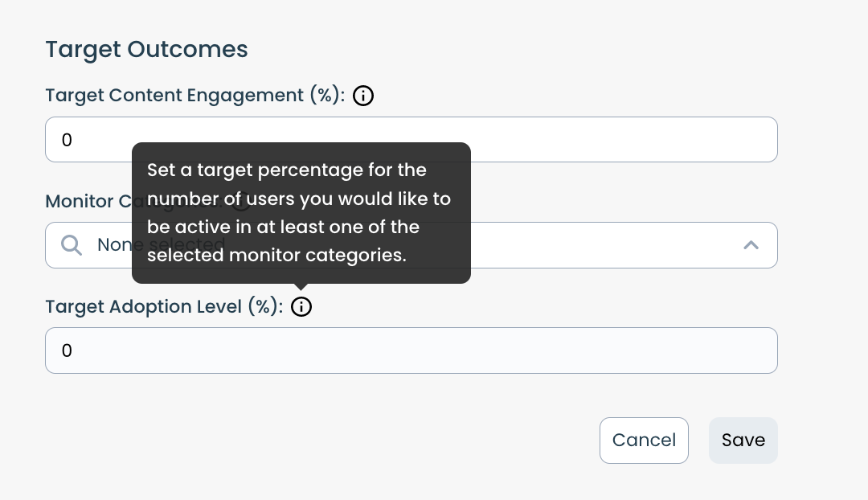Click the "0" value in Content Engagement
The image size is (868, 500).
68,140
